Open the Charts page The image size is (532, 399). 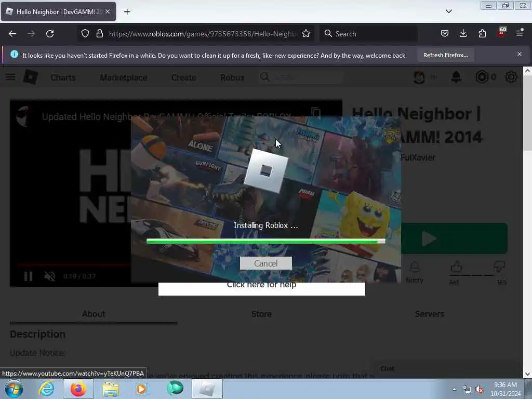[x=63, y=78]
